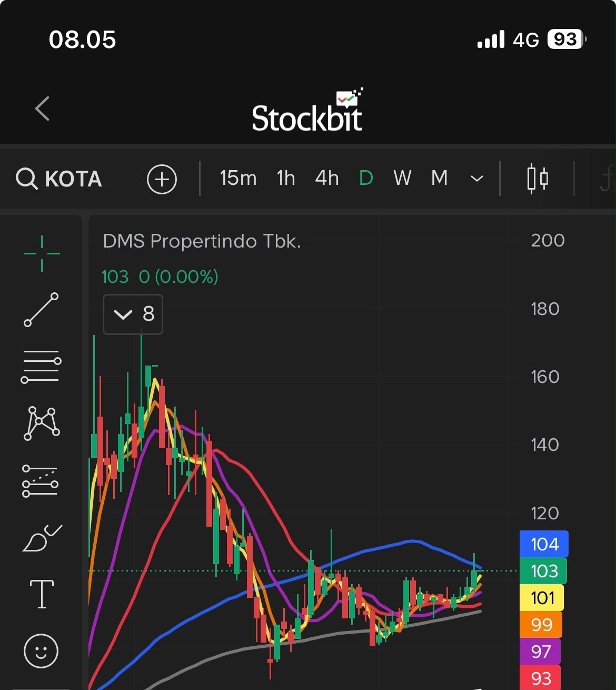Tap the cellular signal bars icon
616x690 pixels.
pyautogui.click(x=491, y=40)
